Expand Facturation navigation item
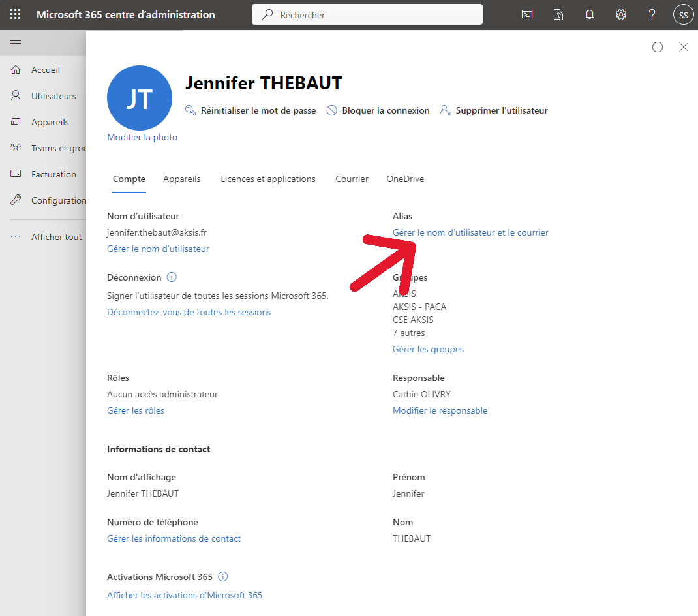The height and width of the screenshot is (616, 698). tap(53, 175)
